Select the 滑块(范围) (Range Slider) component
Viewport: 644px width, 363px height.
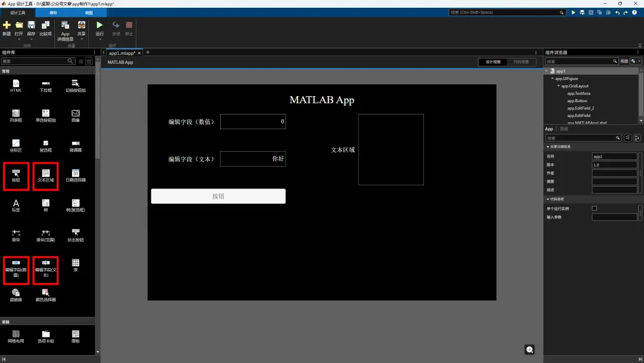point(45,236)
